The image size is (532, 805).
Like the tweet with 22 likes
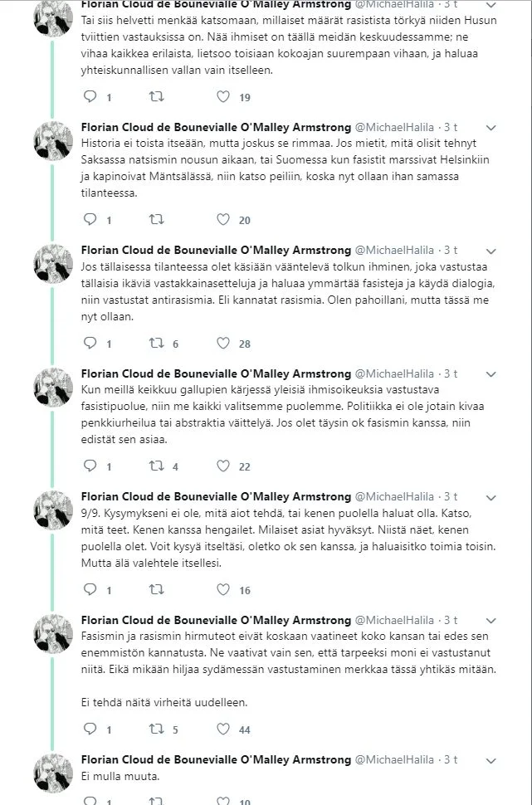click(x=222, y=466)
